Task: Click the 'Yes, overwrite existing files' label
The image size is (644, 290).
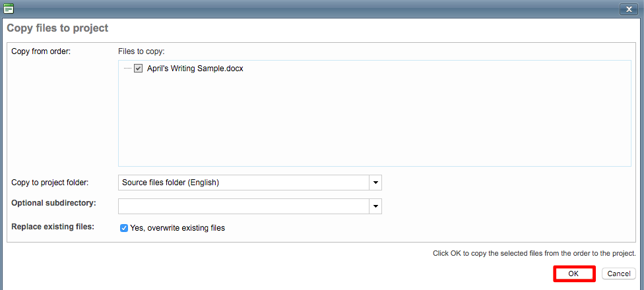Action: click(x=177, y=228)
